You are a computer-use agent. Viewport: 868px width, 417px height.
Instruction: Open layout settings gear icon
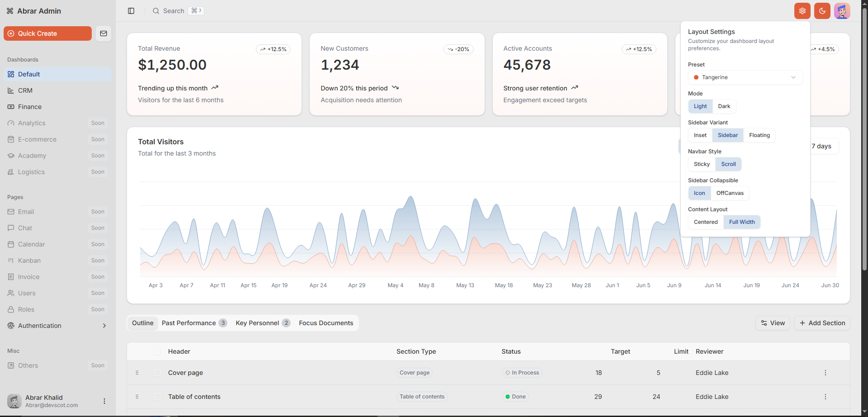coord(802,11)
